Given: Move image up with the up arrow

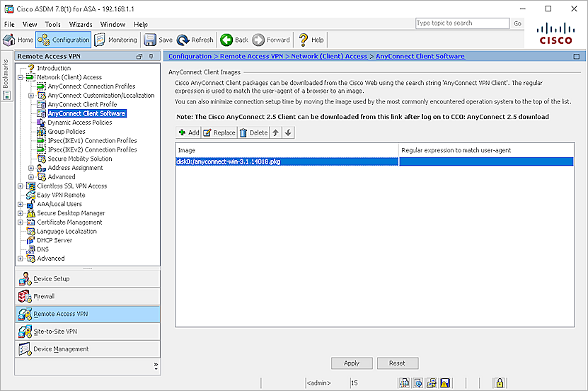Looking at the screenshot, I should point(276,132).
